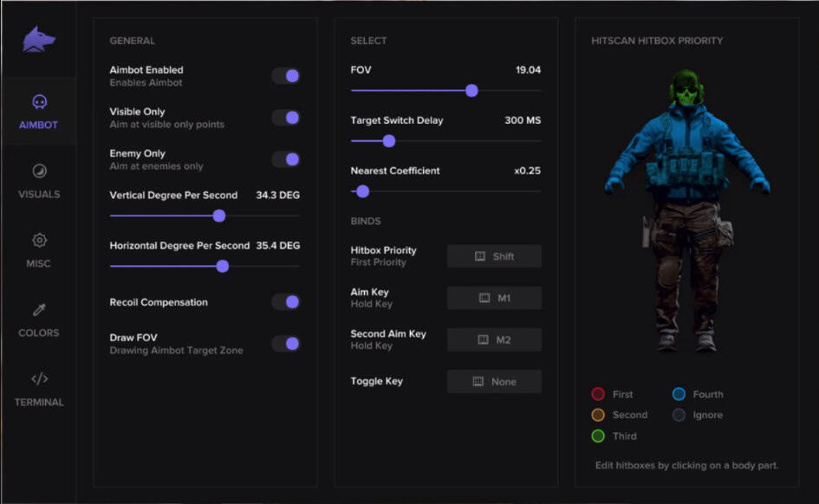Click the Target Switch Delay slider knob
This screenshot has width=819, height=504.
389,141
